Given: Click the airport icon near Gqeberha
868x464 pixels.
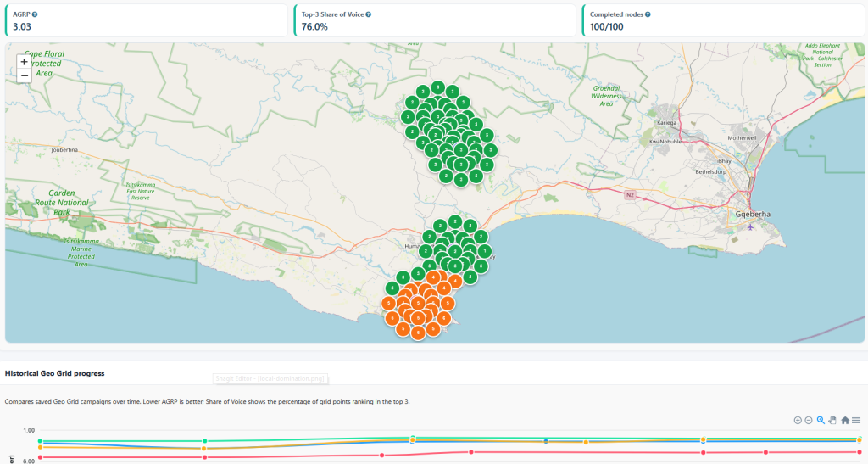Looking at the screenshot, I should 751,227.
